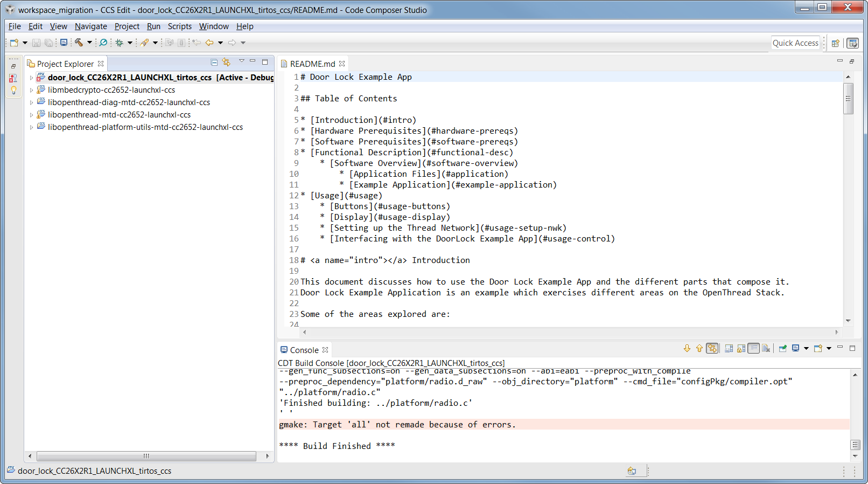Open the Build hammer dropdown arrow
The image size is (868, 484).
tap(89, 43)
